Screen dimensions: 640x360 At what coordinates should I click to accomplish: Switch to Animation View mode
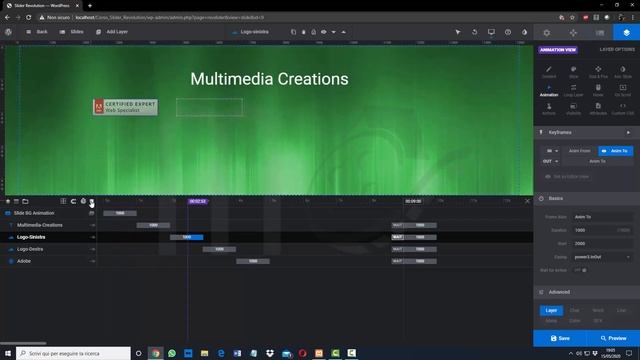pyautogui.click(x=558, y=50)
